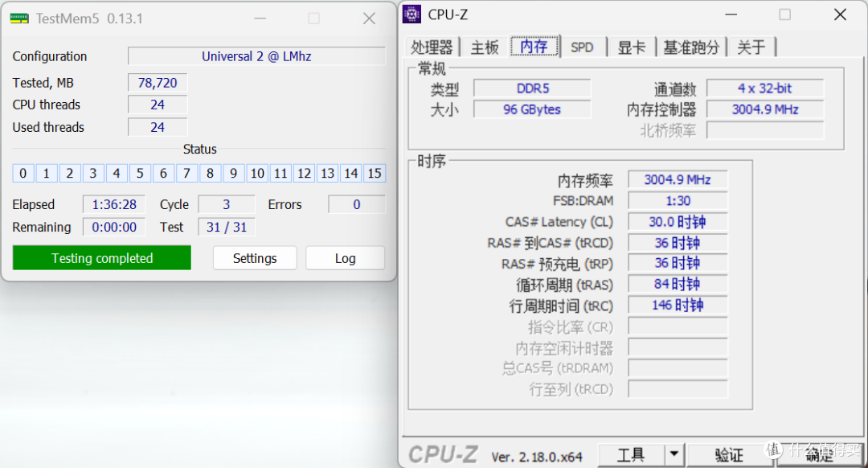This screenshot has height=468, width=868.
Task: Select thread status box 8
Action: 211,174
